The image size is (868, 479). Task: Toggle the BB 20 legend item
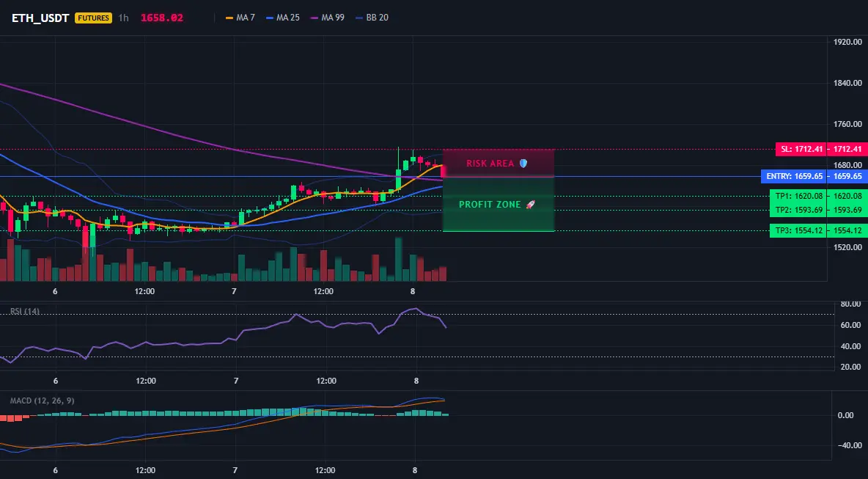click(372, 18)
